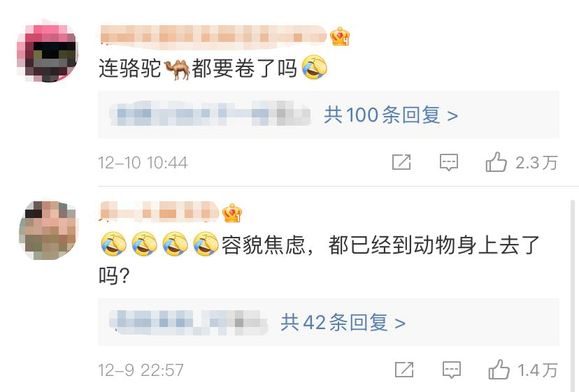Screen dimensions: 579x392
Task: Click the vertical scrollbar on right edge
Action: [573, 296]
